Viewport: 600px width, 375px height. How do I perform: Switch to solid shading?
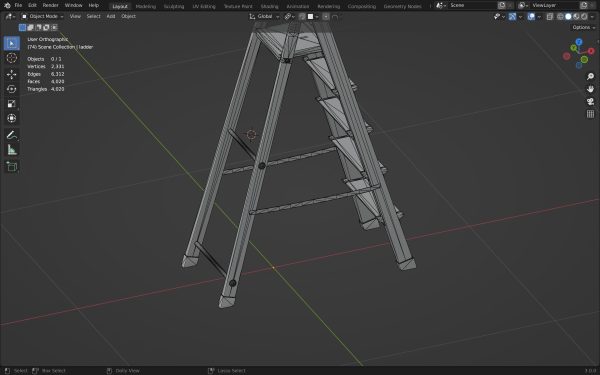568,16
